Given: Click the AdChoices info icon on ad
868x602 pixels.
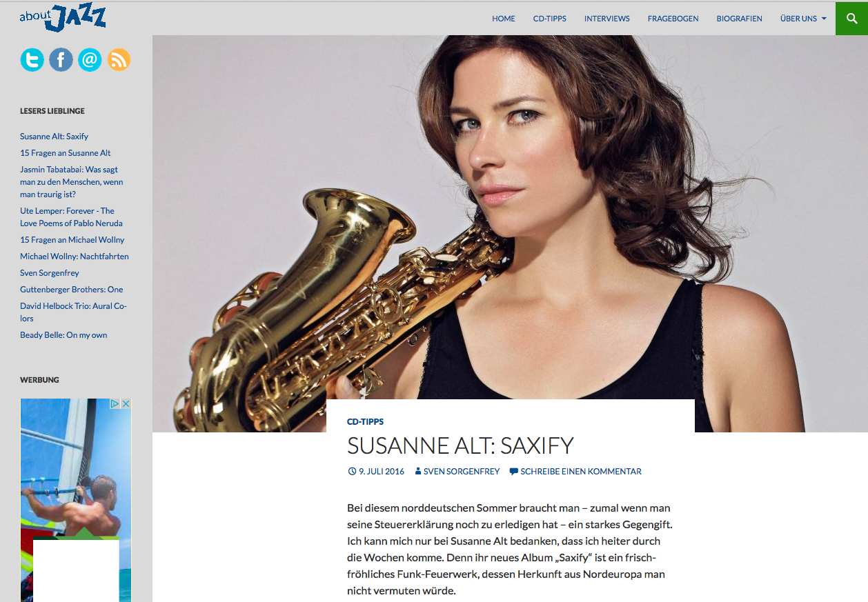Looking at the screenshot, I should pos(116,404).
